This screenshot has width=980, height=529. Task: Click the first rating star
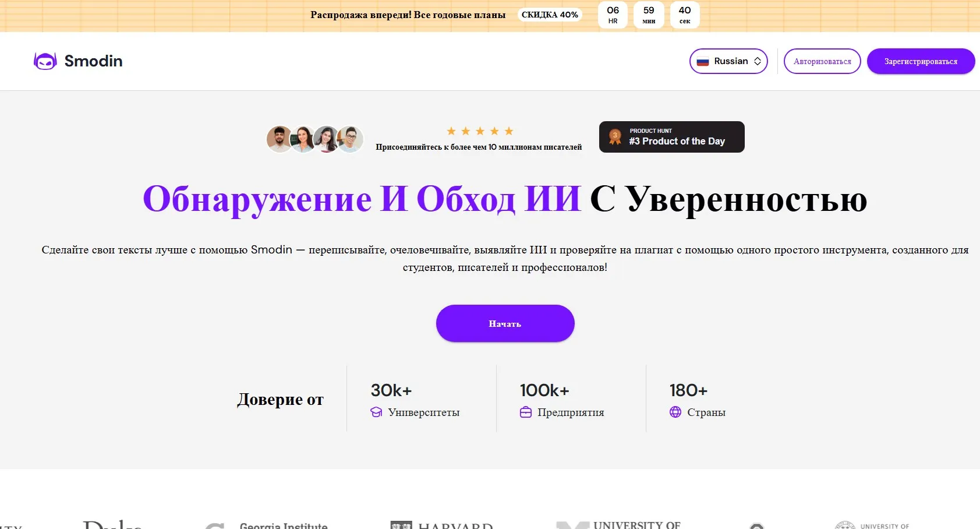coord(451,131)
